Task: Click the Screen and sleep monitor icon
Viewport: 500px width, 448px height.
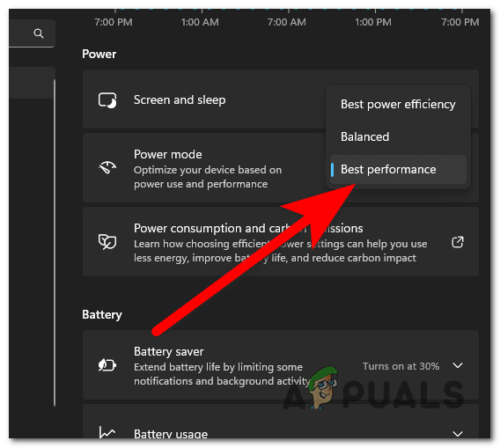Action: click(107, 100)
